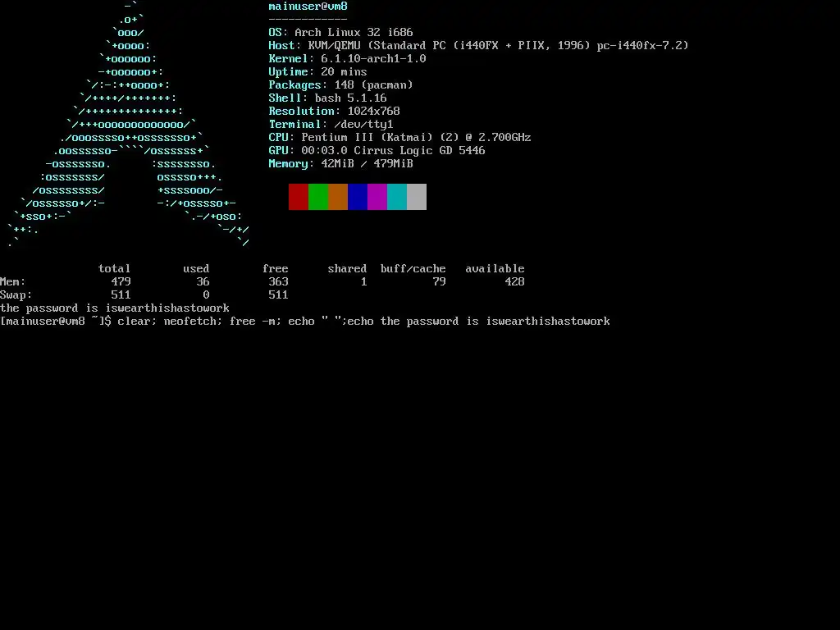The image size is (840, 630).
Task: Click the Swap used value 0
Action: coord(206,295)
